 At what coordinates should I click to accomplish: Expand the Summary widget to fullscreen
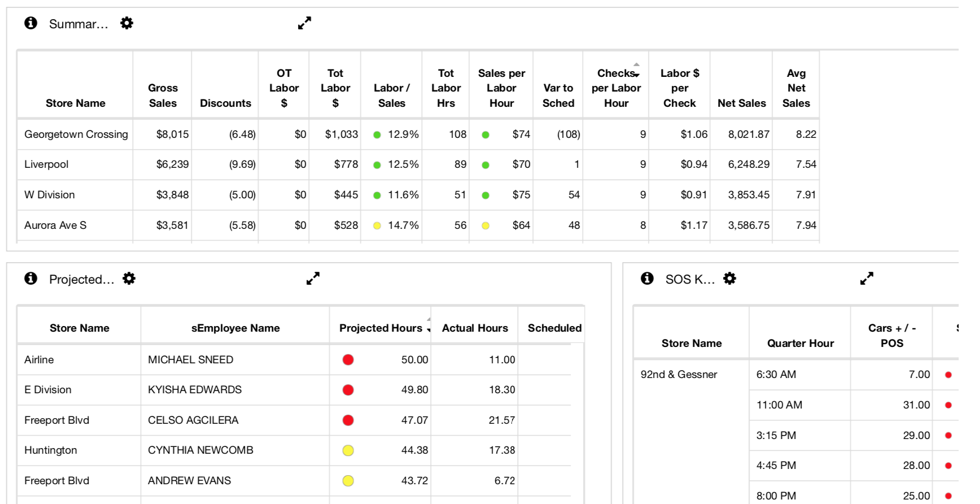pos(305,23)
